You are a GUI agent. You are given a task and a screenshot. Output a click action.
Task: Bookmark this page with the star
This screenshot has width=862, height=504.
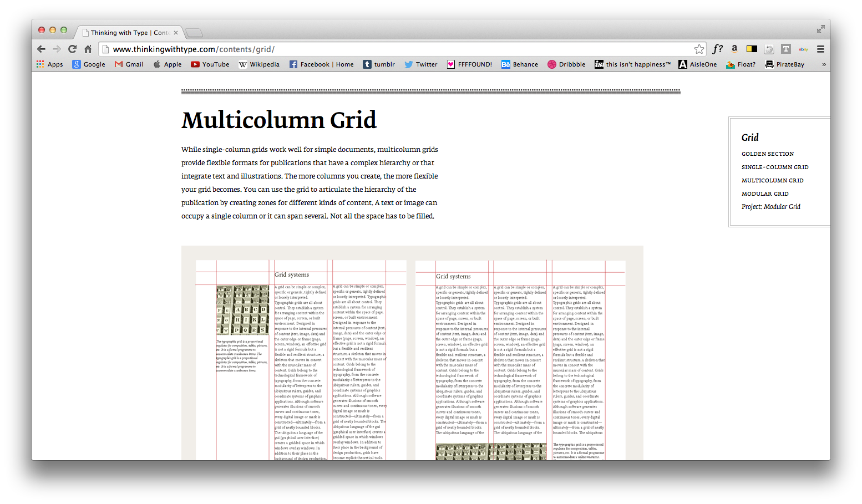pyautogui.click(x=699, y=49)
